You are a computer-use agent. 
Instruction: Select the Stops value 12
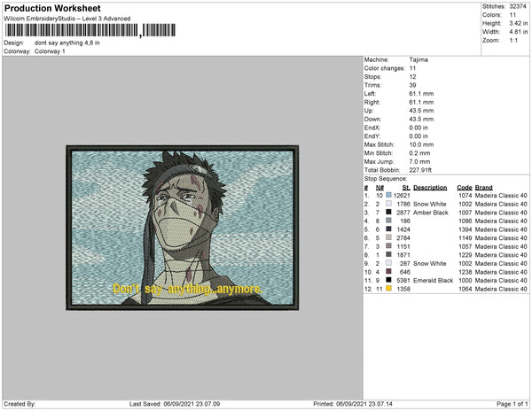pyautogui.click(x=412, y=76)
